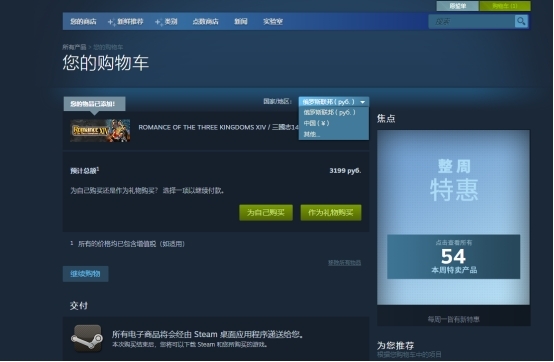Click the 所有的价格均已包含增值税 footnote

pos(131,244)
